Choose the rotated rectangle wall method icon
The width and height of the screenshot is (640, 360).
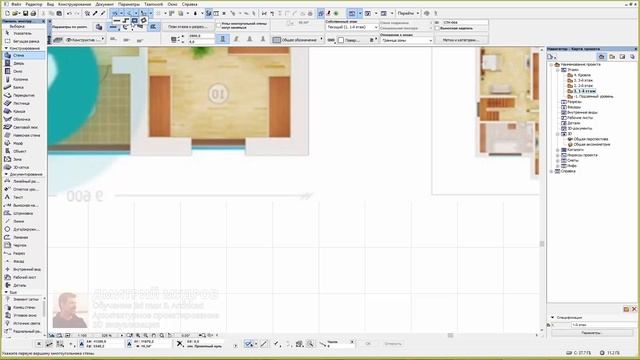[143, 20]
